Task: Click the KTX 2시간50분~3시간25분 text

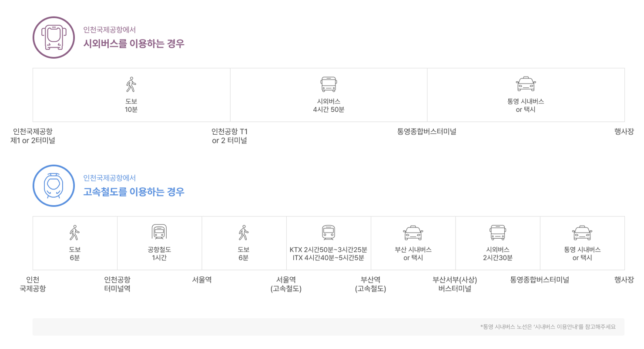Action: pyautogui.click(x=328, y=249)
